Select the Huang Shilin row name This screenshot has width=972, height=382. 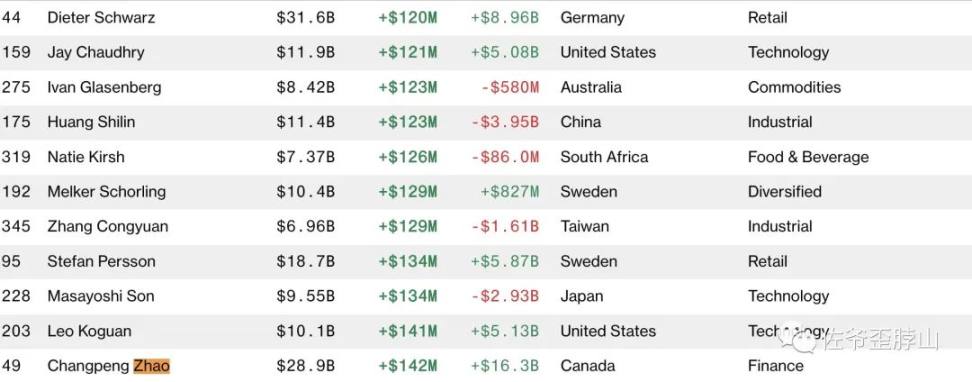91,122
